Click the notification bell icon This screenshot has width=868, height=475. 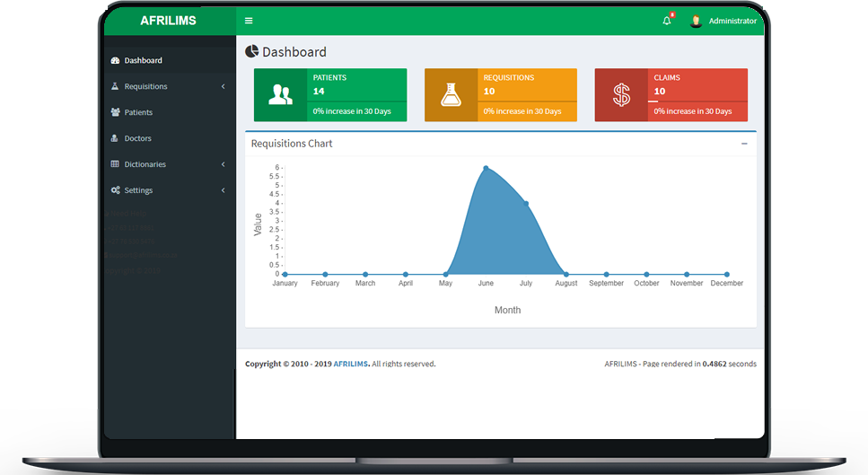pos(666,21)
